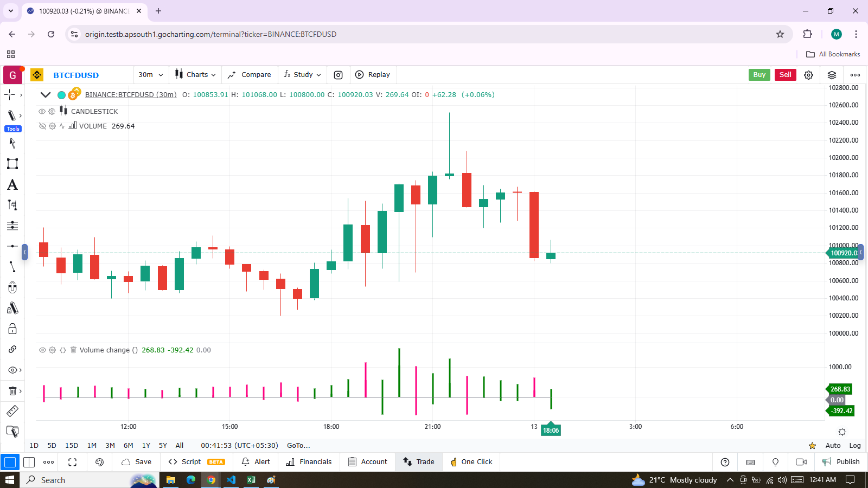Click the lock drawings icon

(12, 329)
